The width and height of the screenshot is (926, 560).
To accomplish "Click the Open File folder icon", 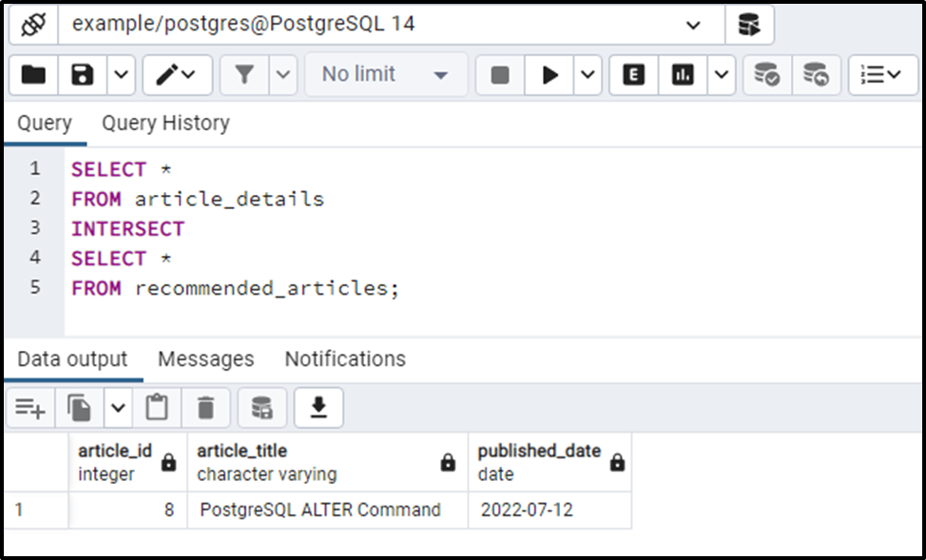I will (x=34, y=74).
